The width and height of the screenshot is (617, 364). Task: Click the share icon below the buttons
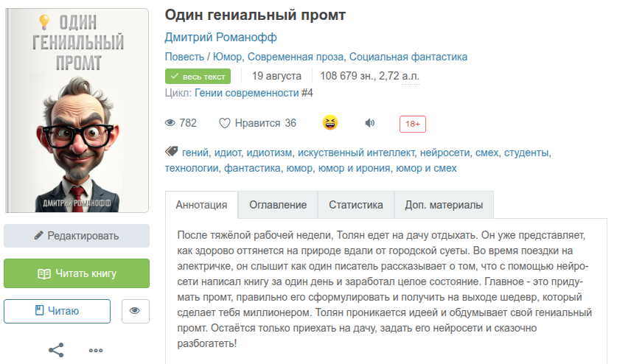(x=56, y=350)
